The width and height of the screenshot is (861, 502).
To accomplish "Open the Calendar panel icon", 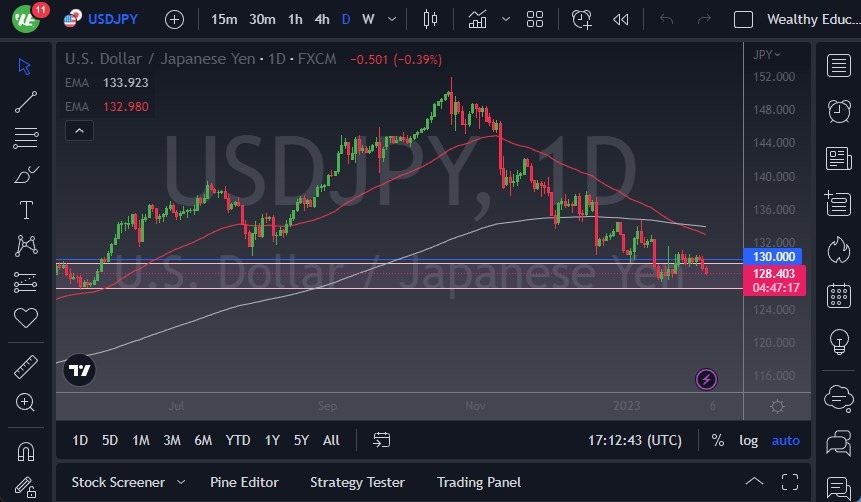I will [839, 295].
